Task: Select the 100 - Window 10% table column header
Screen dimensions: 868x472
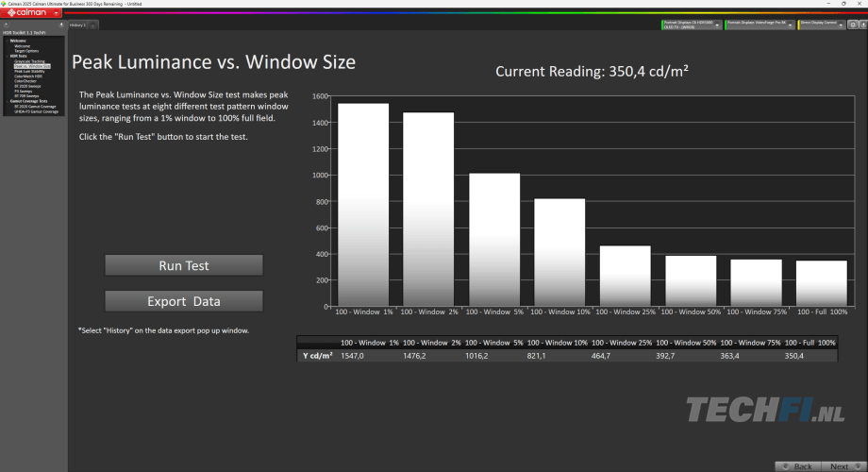Action: [557, 343]
